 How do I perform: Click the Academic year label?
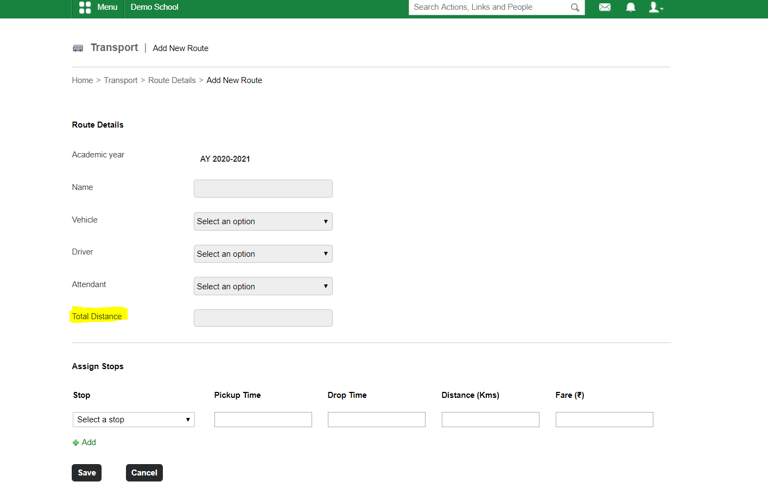[x=98, y=155]
